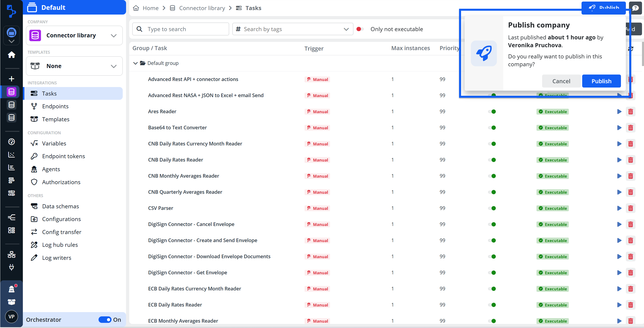The width and height of the screenshot is (644, 328).
Task: Disable the CNB Daily Rates Reader toggle
Action: click(492, 160)
